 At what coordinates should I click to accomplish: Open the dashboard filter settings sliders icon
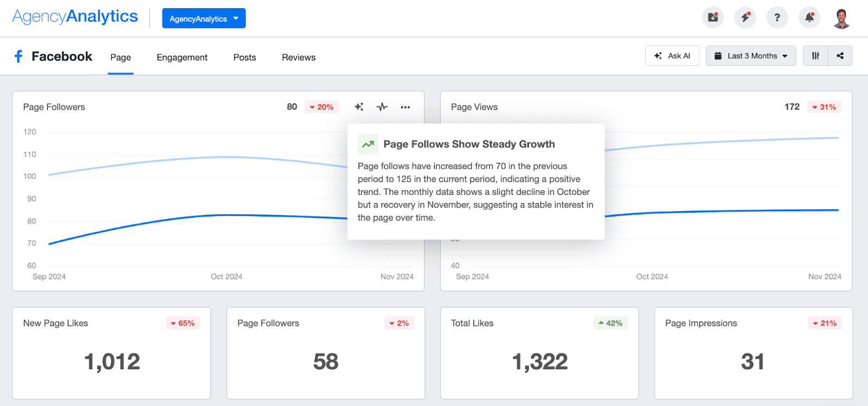(x=815, y=56)
